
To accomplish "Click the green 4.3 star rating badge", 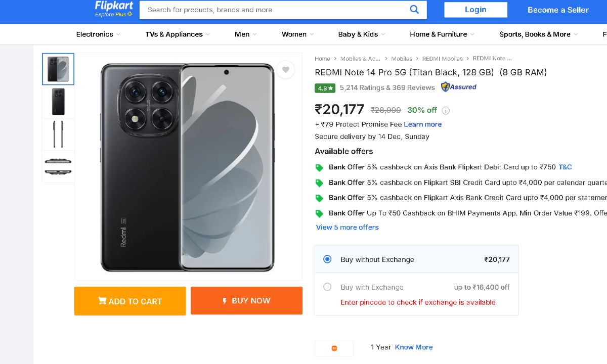I will [x=325, y=88].
